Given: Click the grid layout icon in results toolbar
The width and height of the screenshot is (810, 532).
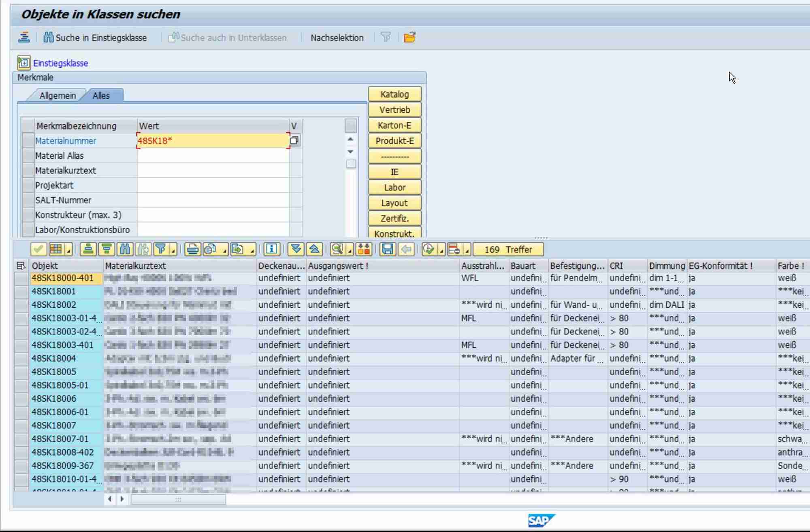Looking at the screenshot, I should 56,249.
